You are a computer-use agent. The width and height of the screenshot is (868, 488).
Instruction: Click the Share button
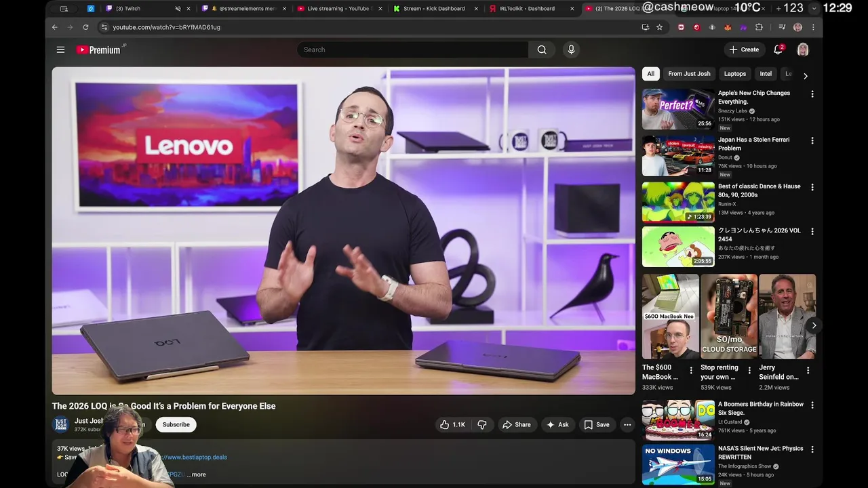coord(516,424)
